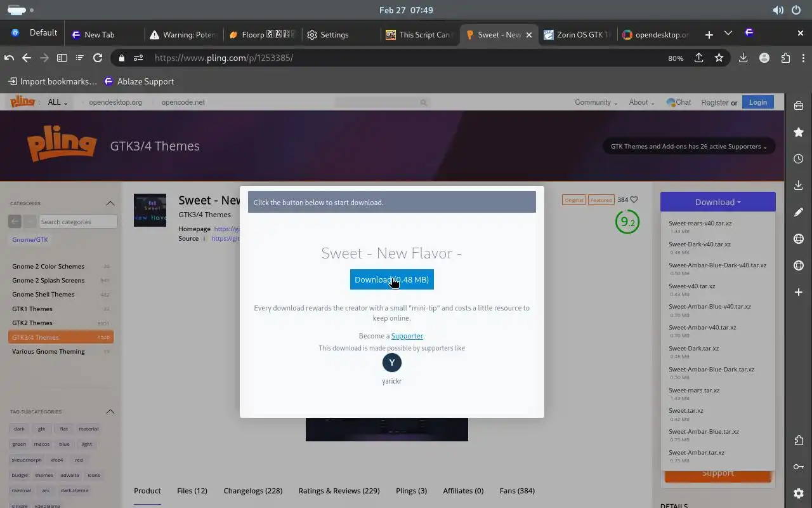Open the clock showing Feb 27 07:49
The width and height of the screenshot is (812, 508).
tap(406, 10)
